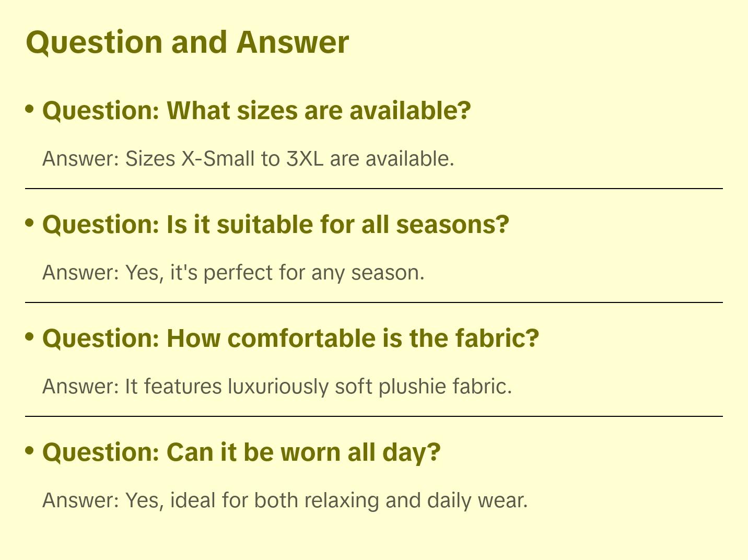Select the "Can it be worn all day?" question
The width and height of the screenshot is (748, 560).
pyautogui.click(x=241, y=452)
